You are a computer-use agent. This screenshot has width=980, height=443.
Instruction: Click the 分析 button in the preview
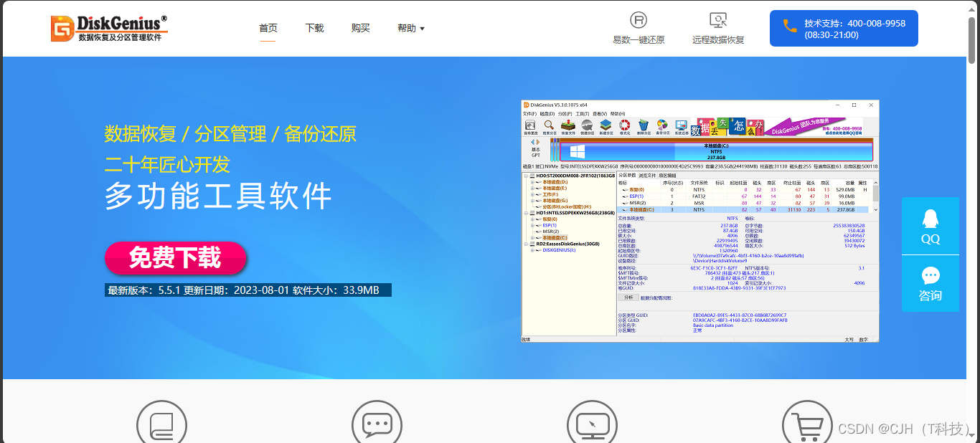[628, 297]
